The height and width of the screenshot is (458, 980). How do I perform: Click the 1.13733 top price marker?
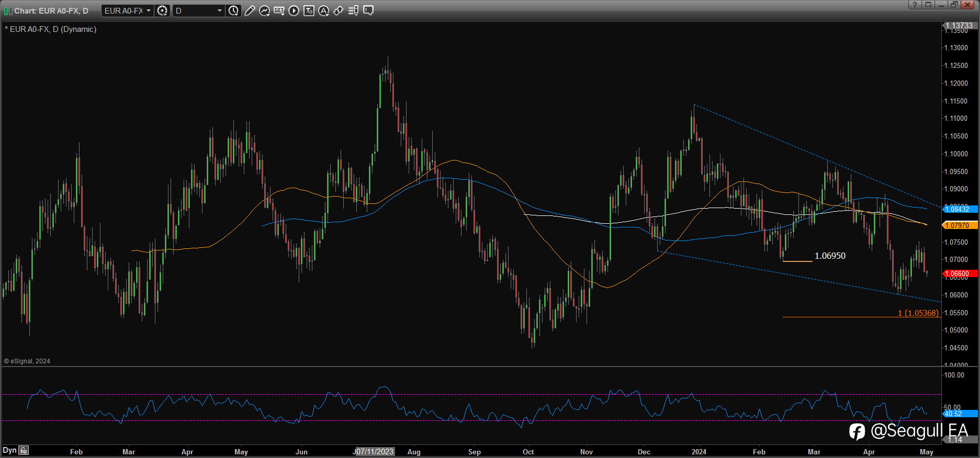pyautogui.click(x=960, y=25)
